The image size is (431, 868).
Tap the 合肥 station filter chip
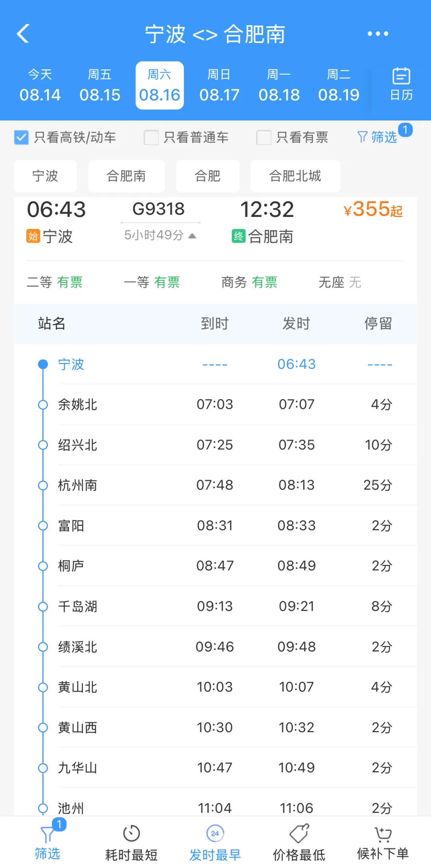pos(208,176)
